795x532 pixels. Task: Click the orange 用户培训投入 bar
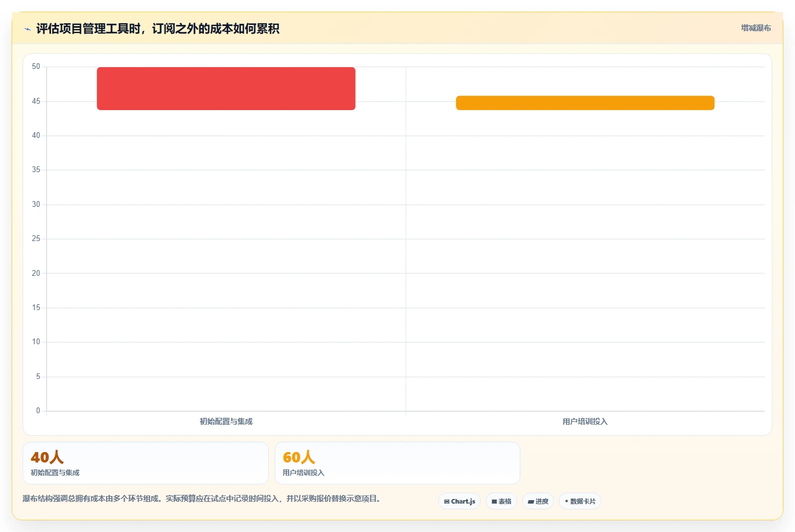click(x=585, y=103)
